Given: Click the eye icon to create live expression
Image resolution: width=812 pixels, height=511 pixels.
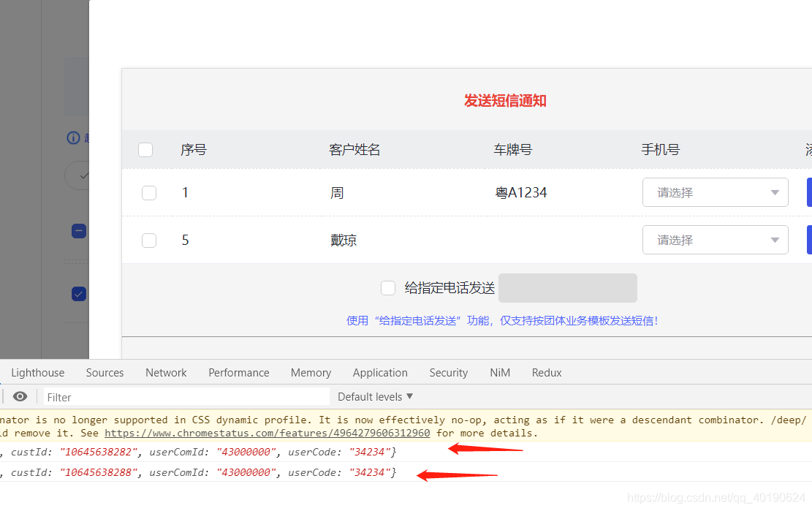Looking at the screenshot, I should (x=20, y=396).
